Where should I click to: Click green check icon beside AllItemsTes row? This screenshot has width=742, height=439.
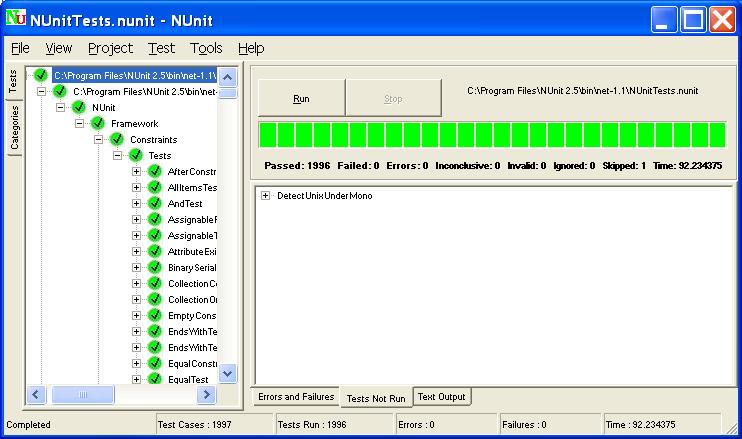pyautogui.click(x=154, y=187)
